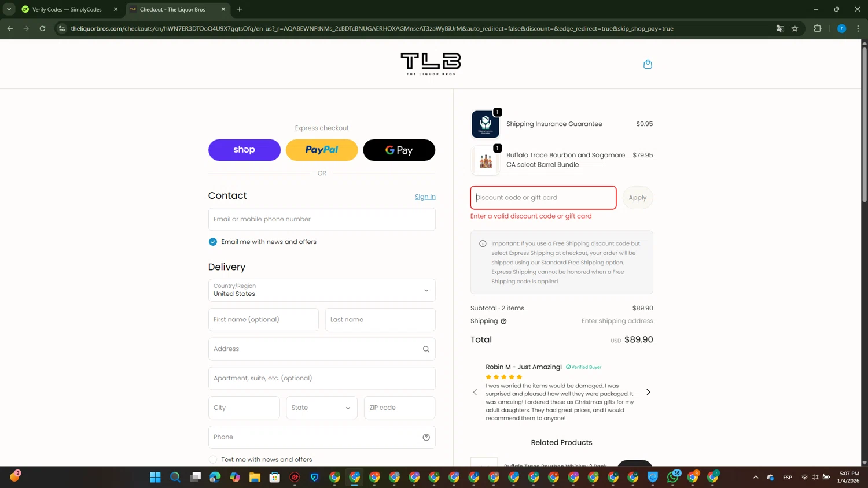This screenshot has width=868, height=488.
Task: Pay with PayPal button
Action: coord(322,150)
